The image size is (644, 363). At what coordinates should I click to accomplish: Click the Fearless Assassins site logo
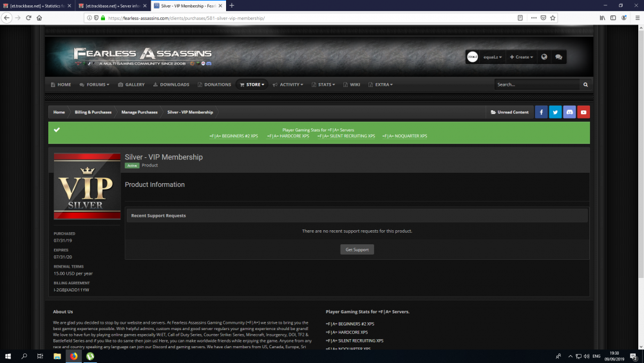tap(142, 56)
